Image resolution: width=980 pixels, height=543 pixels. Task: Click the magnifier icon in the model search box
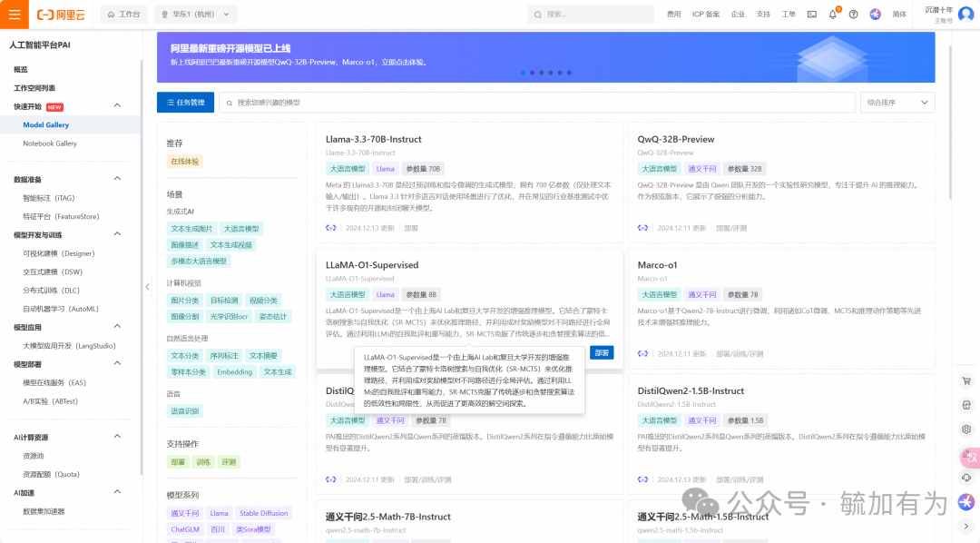tap(230, 103)
